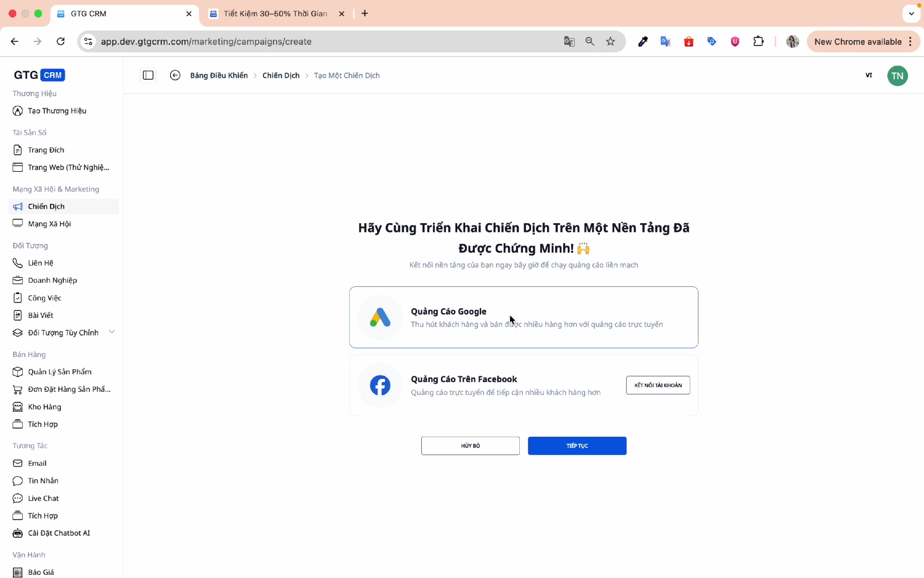924x578 pixels.
Task: Click the TN user avatar
Action: [898, 75]
